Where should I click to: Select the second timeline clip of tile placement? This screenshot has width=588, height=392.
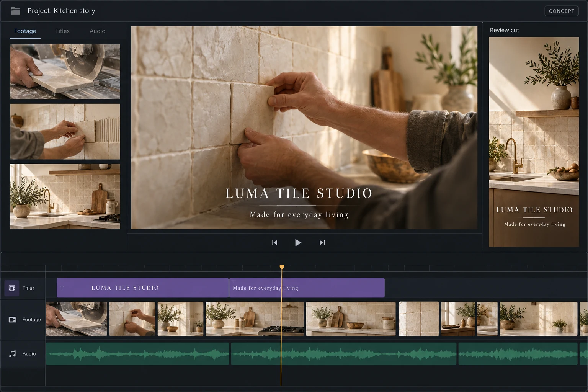[132, 319]
